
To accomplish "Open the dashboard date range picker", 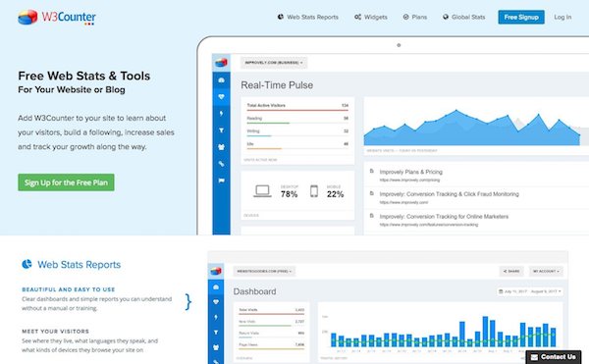I will 530,291.
